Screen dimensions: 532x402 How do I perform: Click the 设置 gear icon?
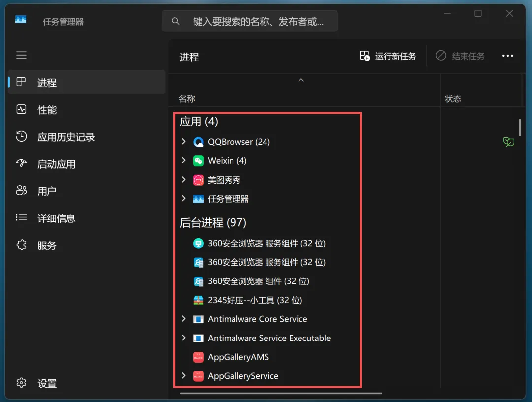[x=21, y=383]
